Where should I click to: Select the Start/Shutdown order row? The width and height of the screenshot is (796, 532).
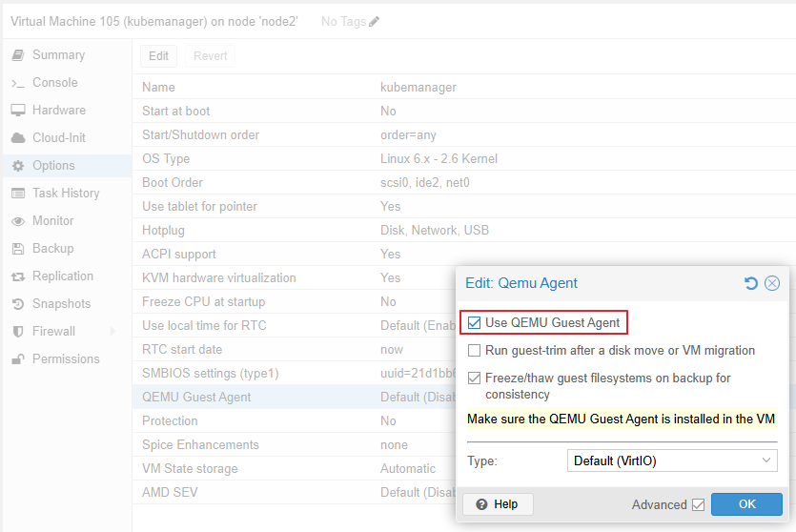click(464, 134)
